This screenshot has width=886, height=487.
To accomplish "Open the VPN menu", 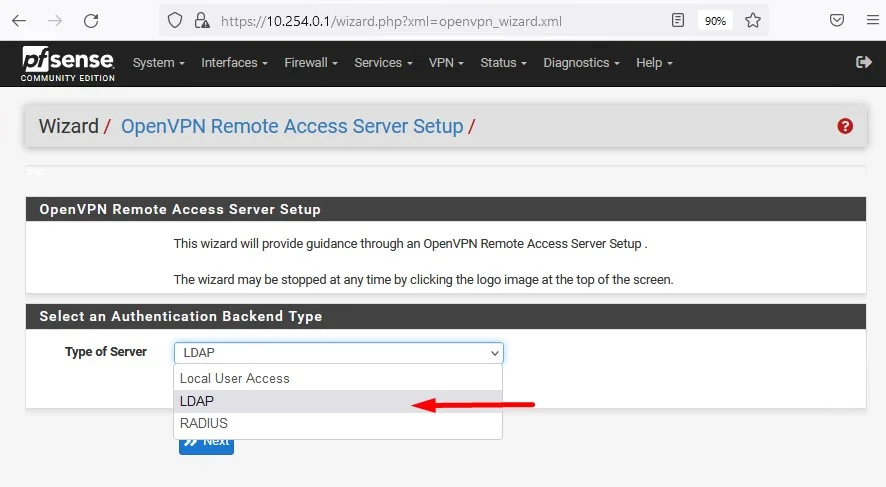I will (446, 63).
